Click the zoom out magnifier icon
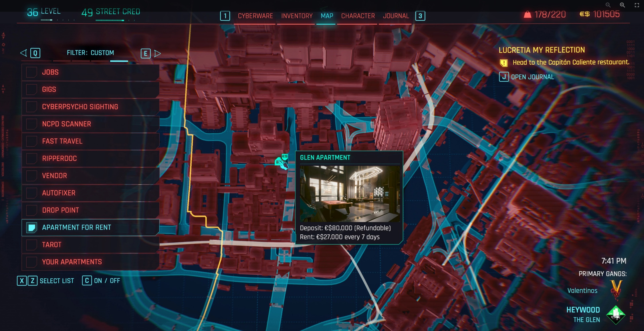Screen dimensions: 644x331 pos(608,5)
